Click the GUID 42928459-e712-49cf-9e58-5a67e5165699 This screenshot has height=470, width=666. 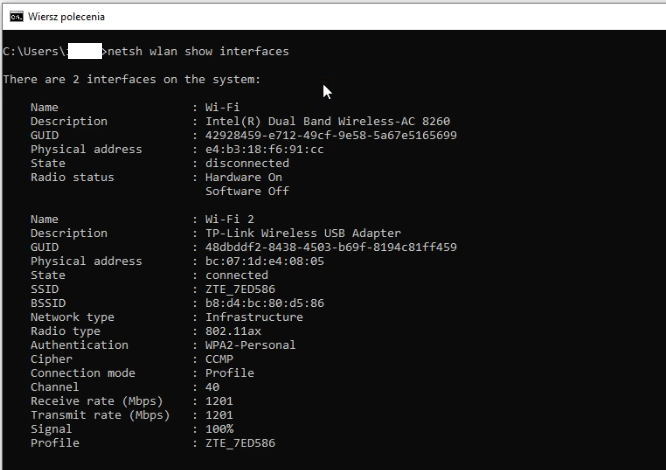tap(331, 135)
